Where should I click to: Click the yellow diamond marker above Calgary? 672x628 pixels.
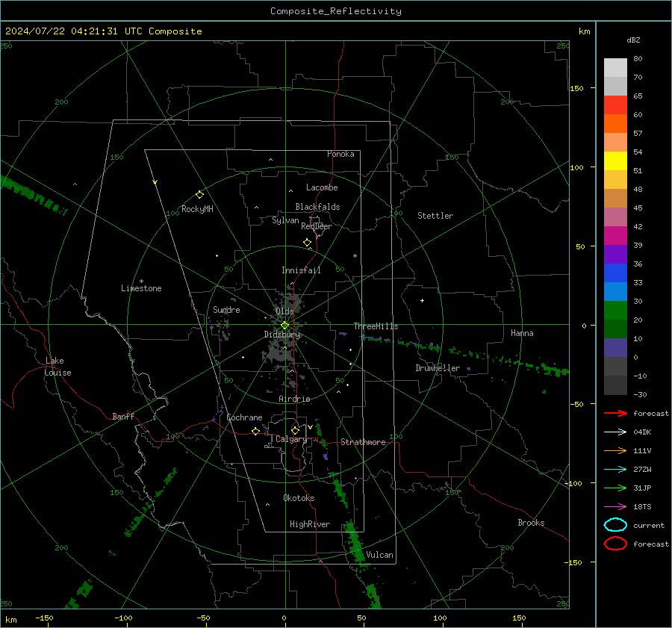pyautogui.click(x=295, y=430)
